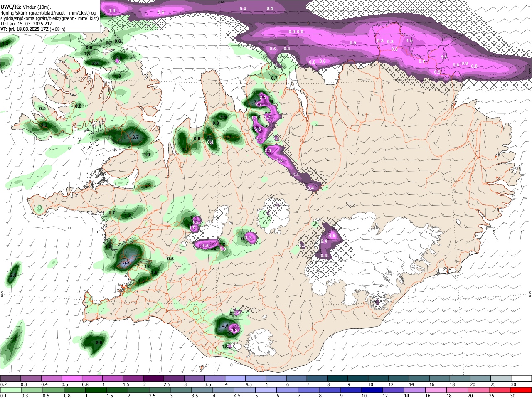
Task: Click the pale green 0.1 rain-scale swatch
Action: (x=11, y=390)
